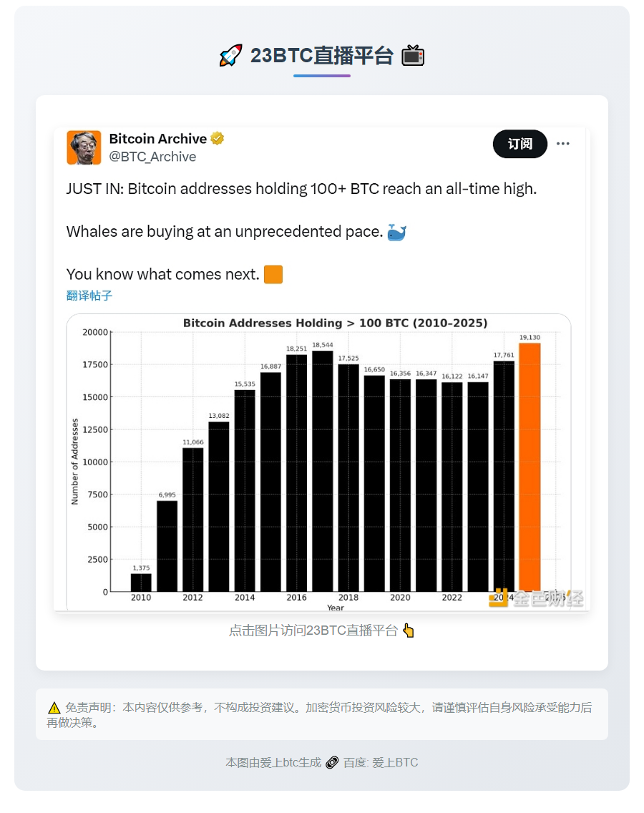Click the 18,544 peak black bar

pos(323,471)
